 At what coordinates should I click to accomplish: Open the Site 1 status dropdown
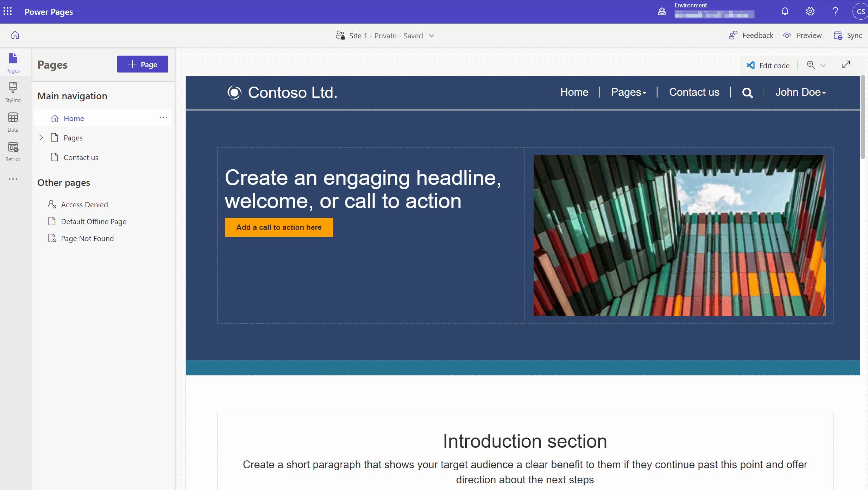432,36
